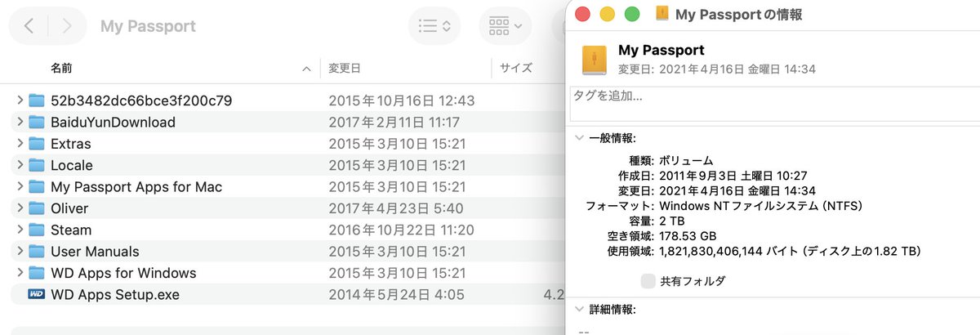
Task: Click the My Passport title in Finder toolbar
Action: tap(148, 26)
